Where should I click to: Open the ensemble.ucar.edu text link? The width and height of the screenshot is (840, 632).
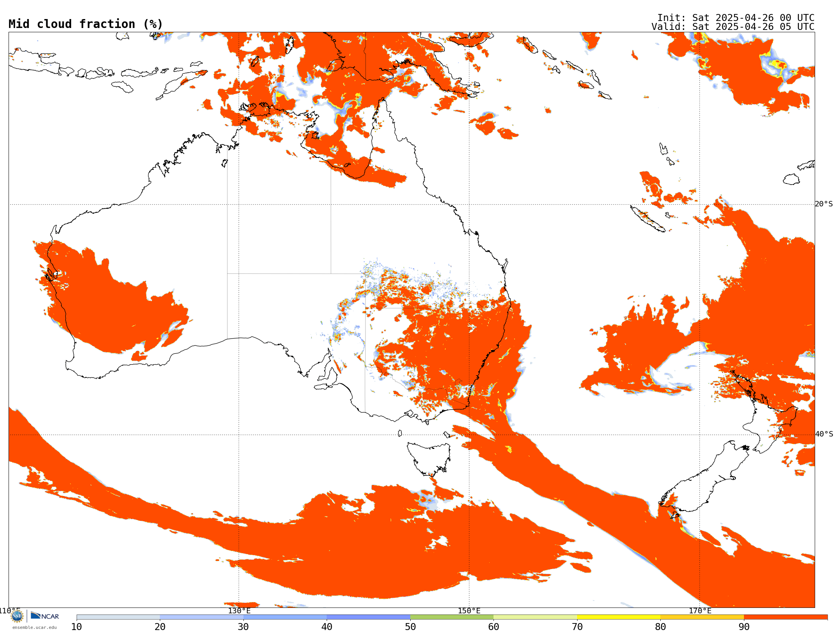(35, 627)
